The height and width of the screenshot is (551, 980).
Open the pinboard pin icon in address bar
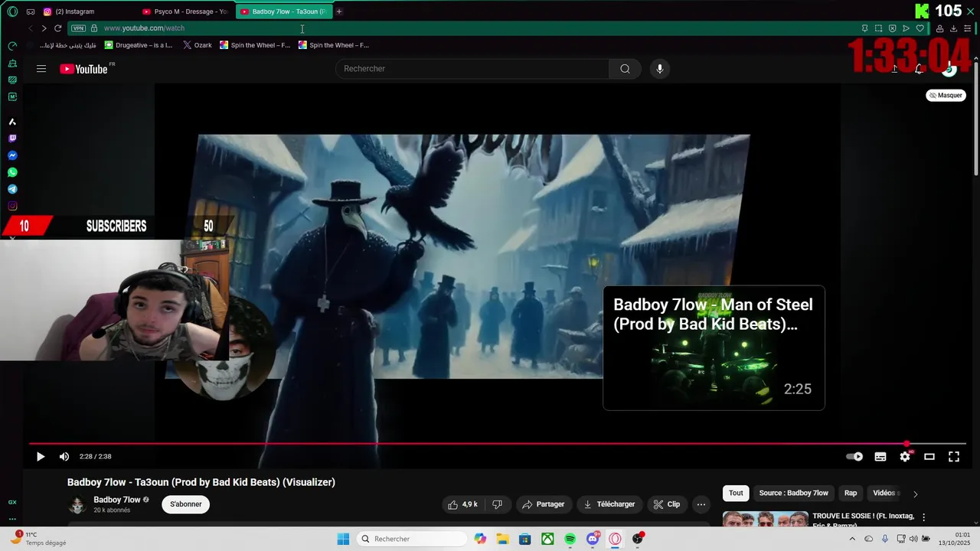(864, 28)
